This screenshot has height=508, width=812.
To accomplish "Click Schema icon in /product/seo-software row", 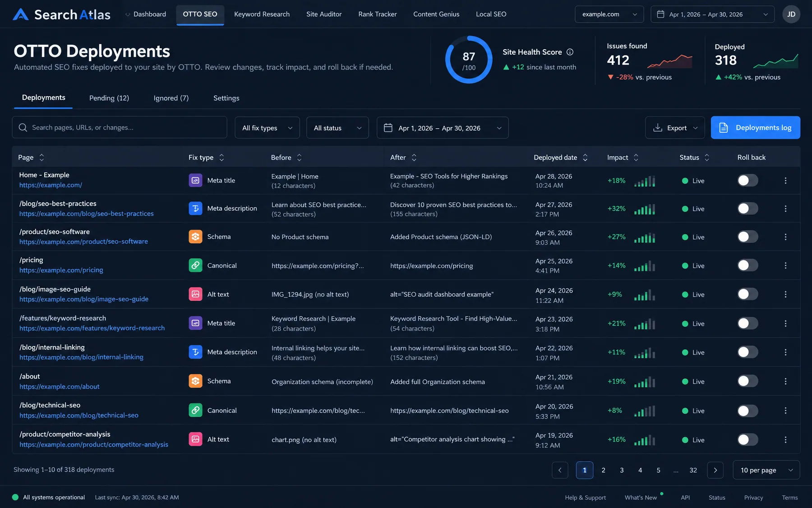I will click(x=195, y=237).
